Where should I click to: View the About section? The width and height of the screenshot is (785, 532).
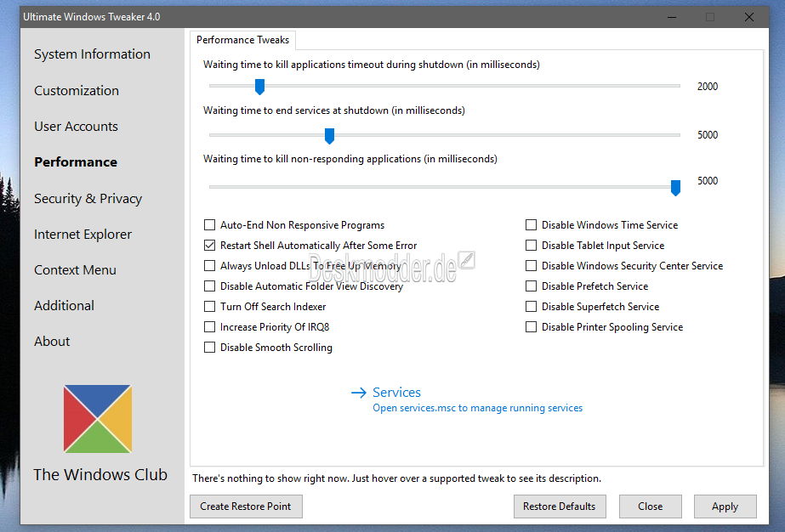coord(52,342)
